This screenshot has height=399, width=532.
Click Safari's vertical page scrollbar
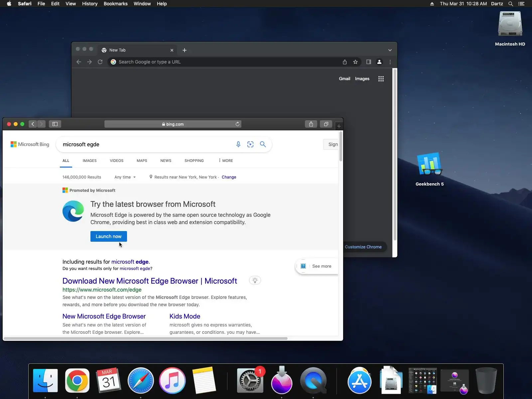tap(340, 146)
